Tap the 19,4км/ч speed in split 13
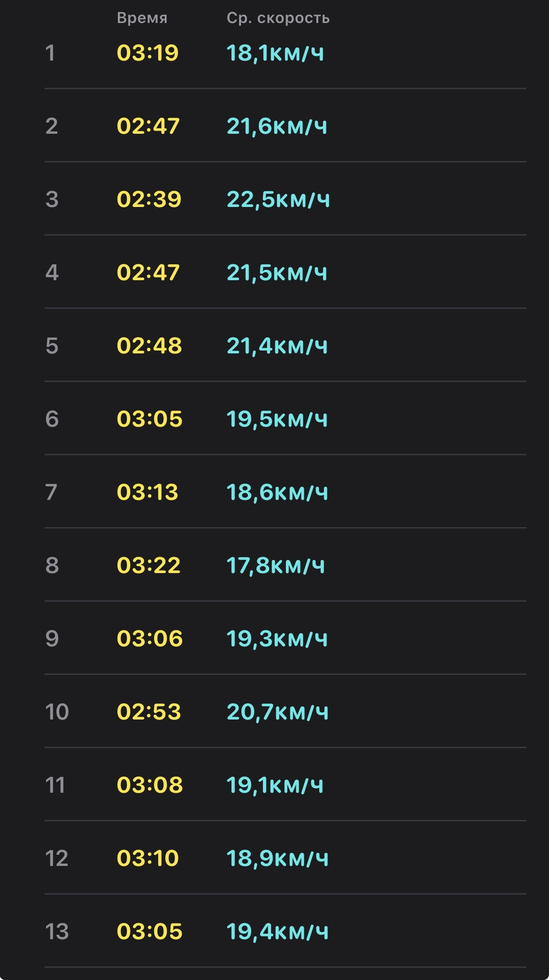 pos(278,932)
